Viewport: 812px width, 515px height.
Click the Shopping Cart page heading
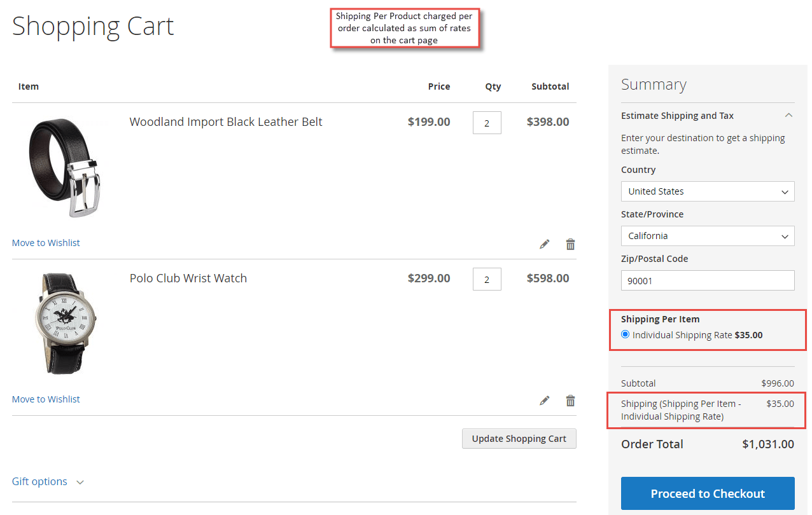[x=93, y=27]
